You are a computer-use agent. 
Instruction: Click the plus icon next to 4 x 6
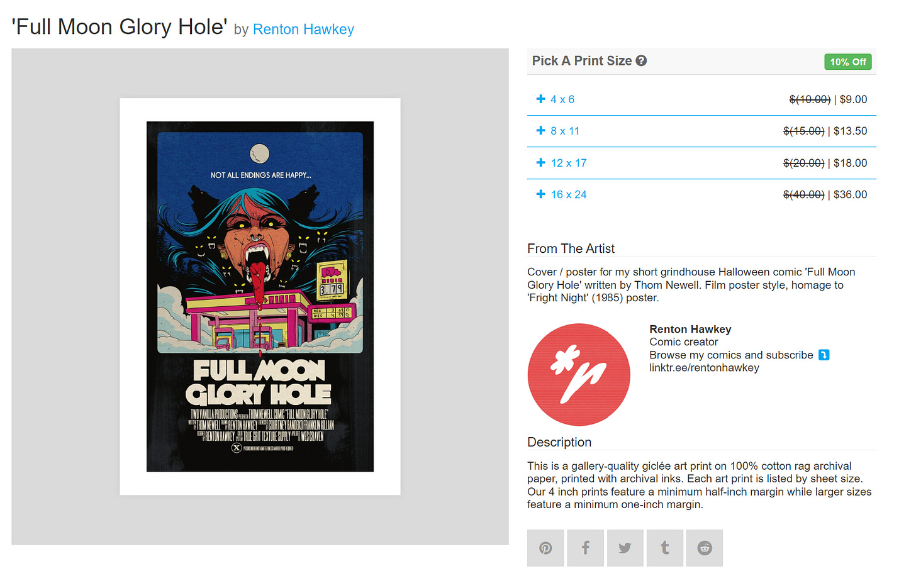540,99
